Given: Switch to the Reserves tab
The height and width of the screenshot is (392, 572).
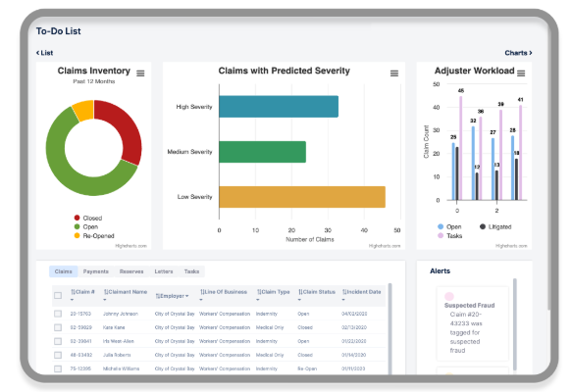Looking at the screenshot, I should click(x=131, y=271).
